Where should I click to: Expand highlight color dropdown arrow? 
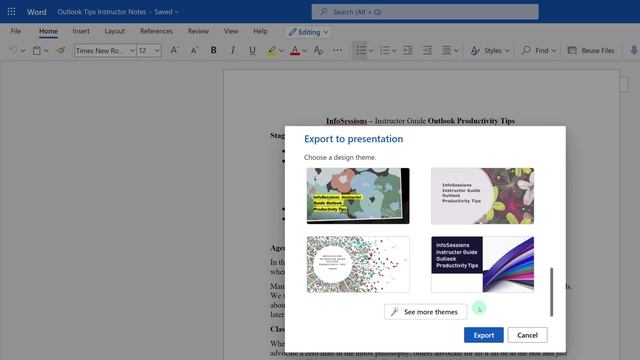pyautogui.click(x=281, y=51)
